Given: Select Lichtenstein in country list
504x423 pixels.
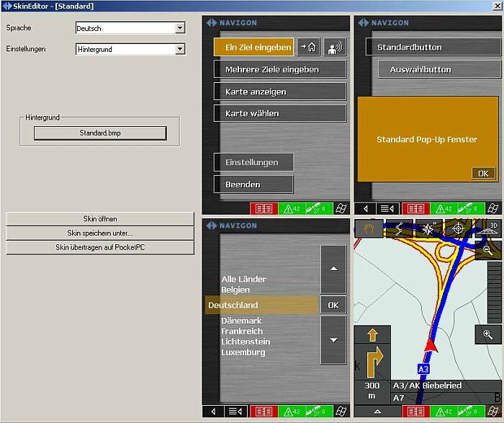Looking at the screenshot, I should 246,342.
